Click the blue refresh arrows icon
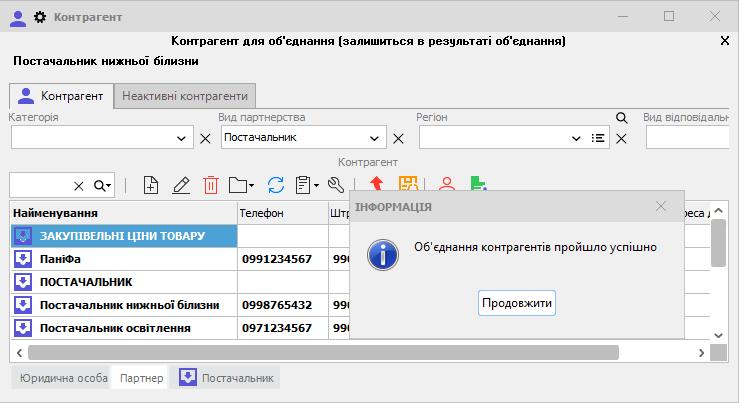The image size is (739, 403). 276,185
